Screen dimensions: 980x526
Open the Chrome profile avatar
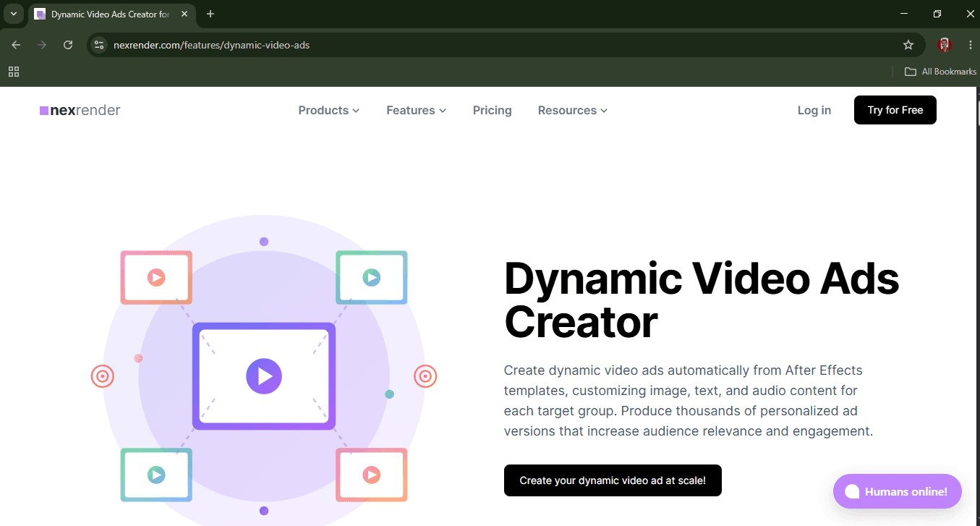coord(944,45)
